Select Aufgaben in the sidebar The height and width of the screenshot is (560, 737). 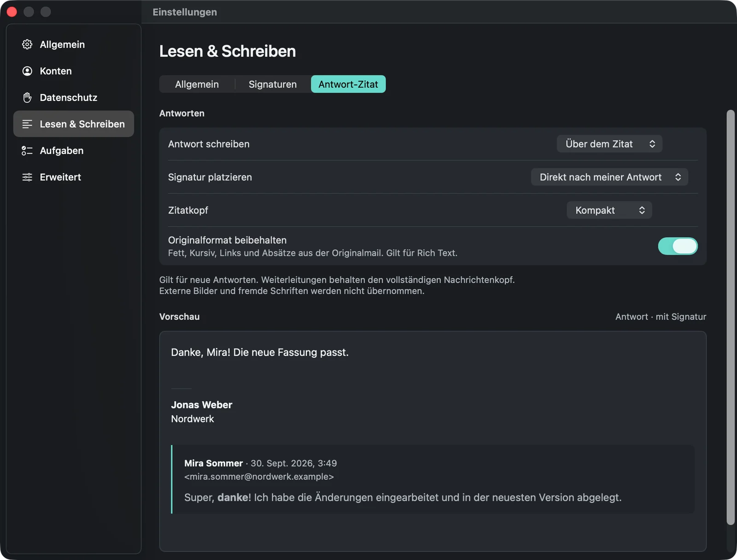(74, 151)
